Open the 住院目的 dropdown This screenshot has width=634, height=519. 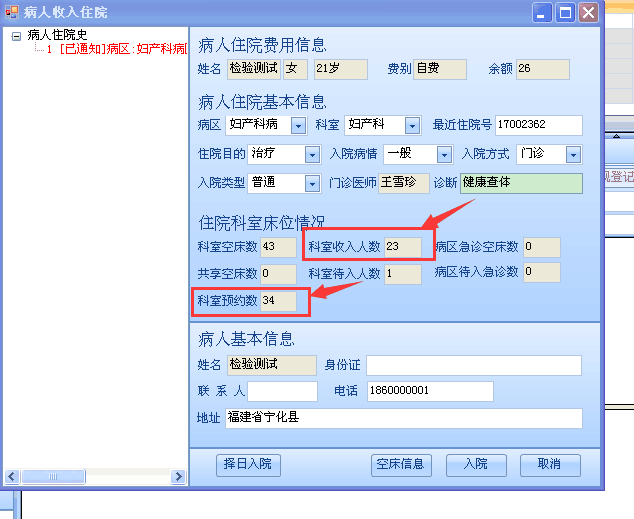pos(312,154)
